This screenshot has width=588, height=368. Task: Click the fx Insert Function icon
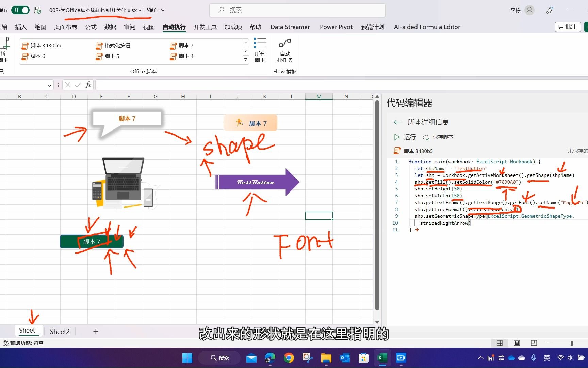[x=88, y=85]
